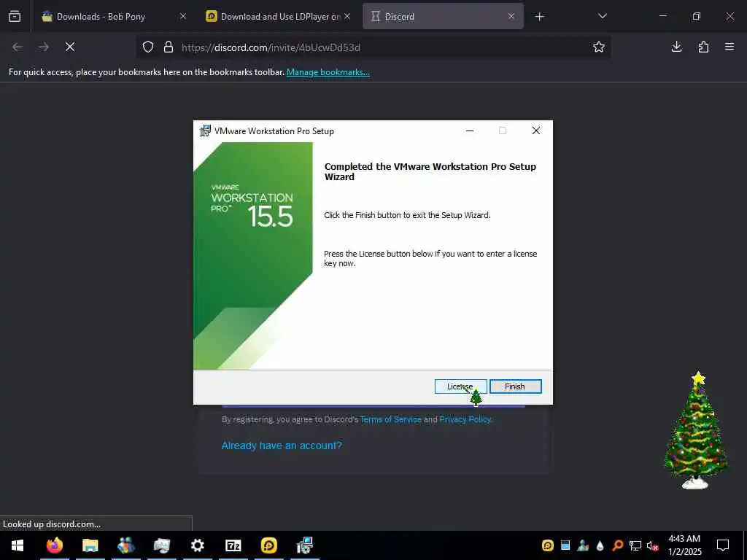This screenshot has height=560, width=747.
Task: Click the Finish button in VMware setup
Action: pyautogui.click(x=516, y=386)
